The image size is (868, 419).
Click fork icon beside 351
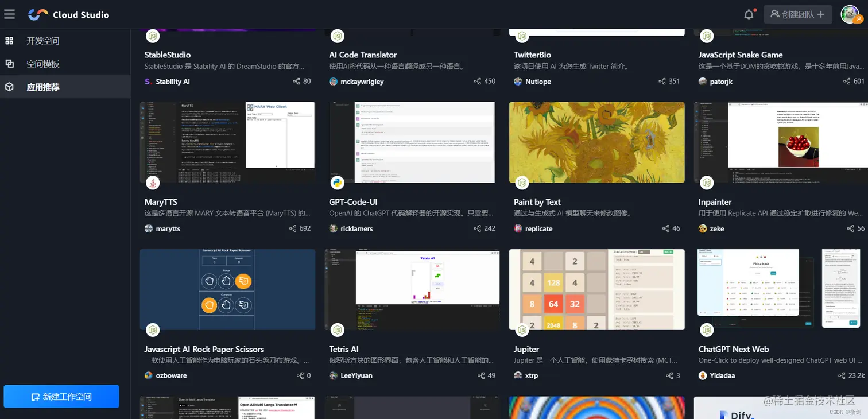(662, 82)
